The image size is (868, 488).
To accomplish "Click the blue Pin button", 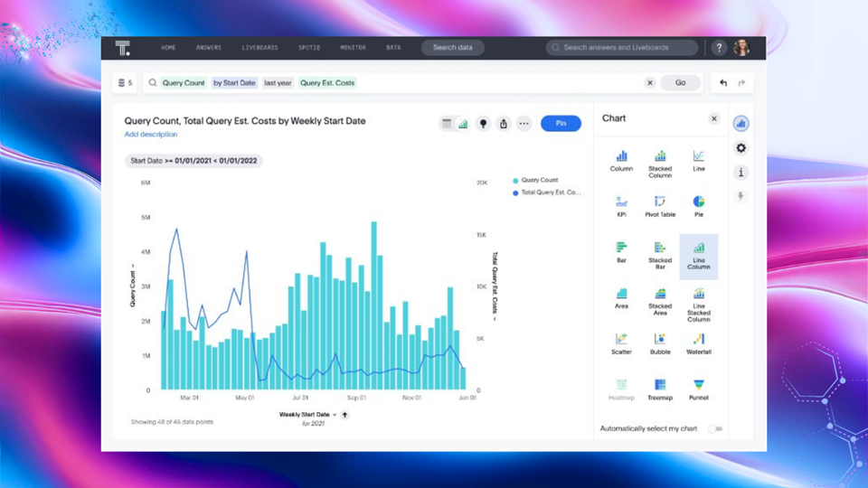I will (x=561, y=124).
